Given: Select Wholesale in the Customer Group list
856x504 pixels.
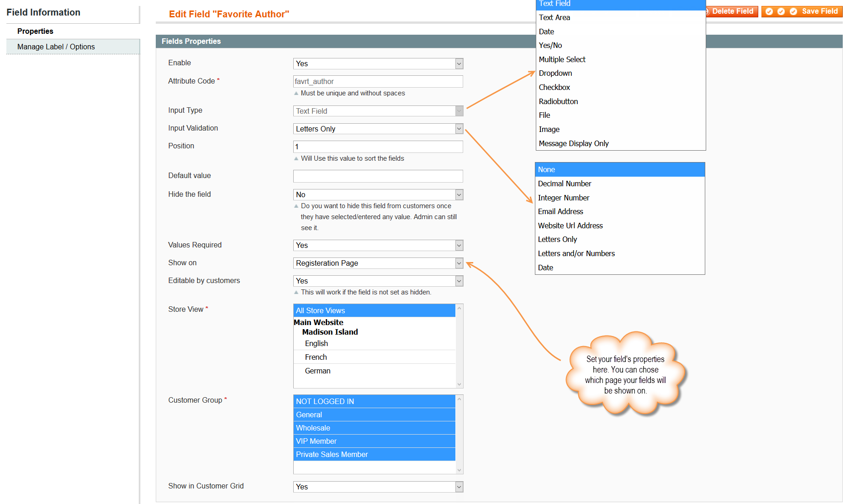Looking at the screenshot, I should point(313,428).
